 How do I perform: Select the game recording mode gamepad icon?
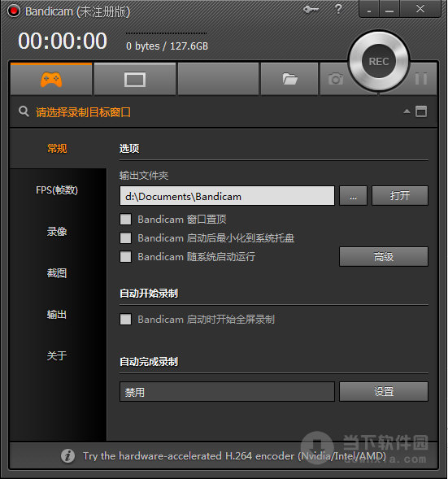(51, 80)
